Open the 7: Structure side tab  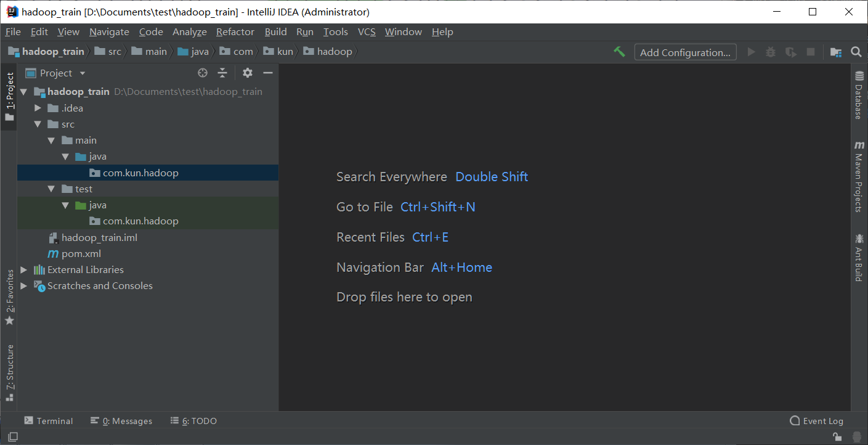click(x=9, y=373)
